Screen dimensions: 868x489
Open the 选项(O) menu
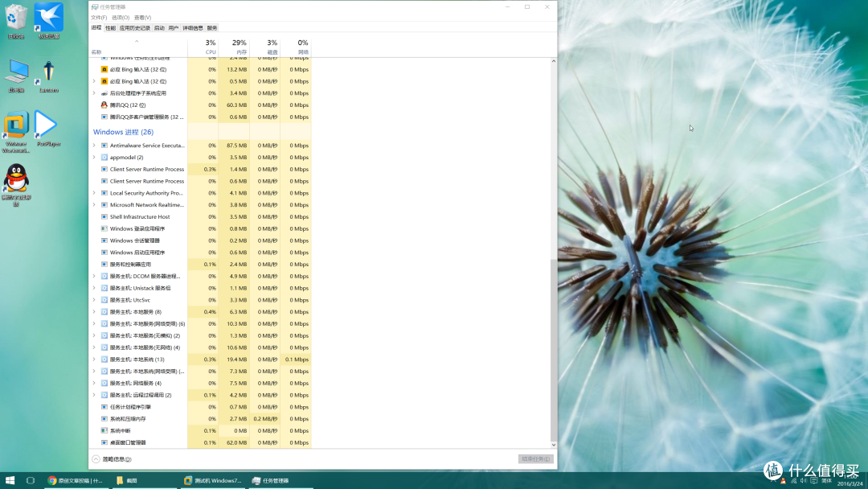[121, 18]
